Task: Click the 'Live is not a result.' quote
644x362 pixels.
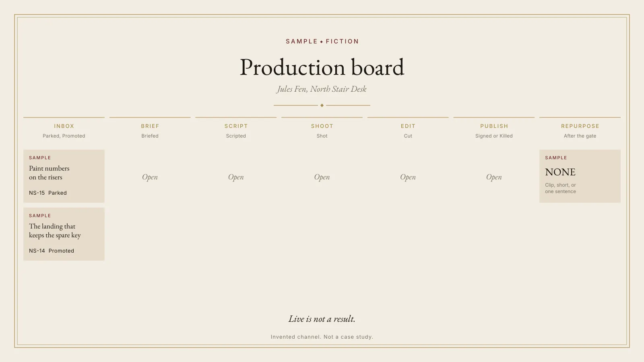Action: pyautogui.click(x=322, y=319)
